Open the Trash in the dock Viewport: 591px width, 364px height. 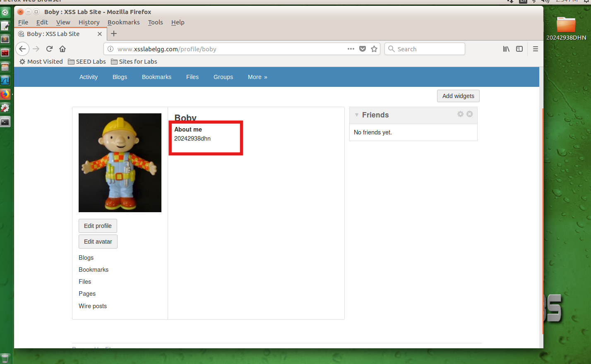(x=5, y=359)
